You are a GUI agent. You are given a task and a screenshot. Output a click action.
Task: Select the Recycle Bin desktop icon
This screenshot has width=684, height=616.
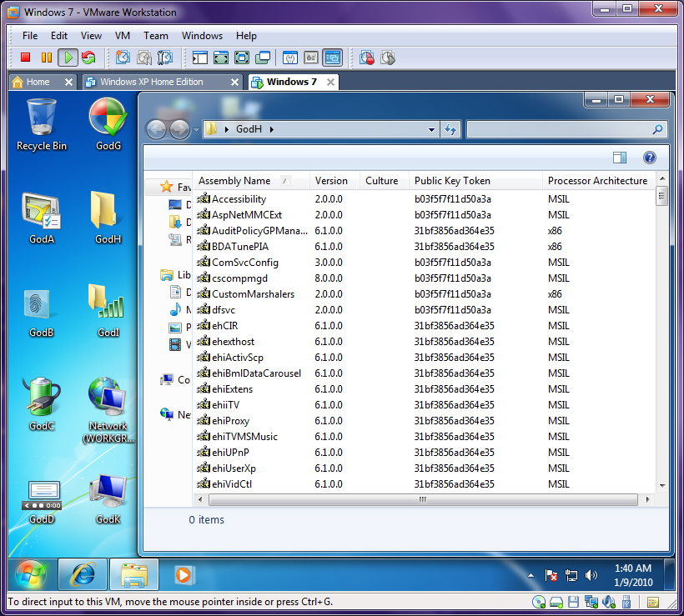42,125
